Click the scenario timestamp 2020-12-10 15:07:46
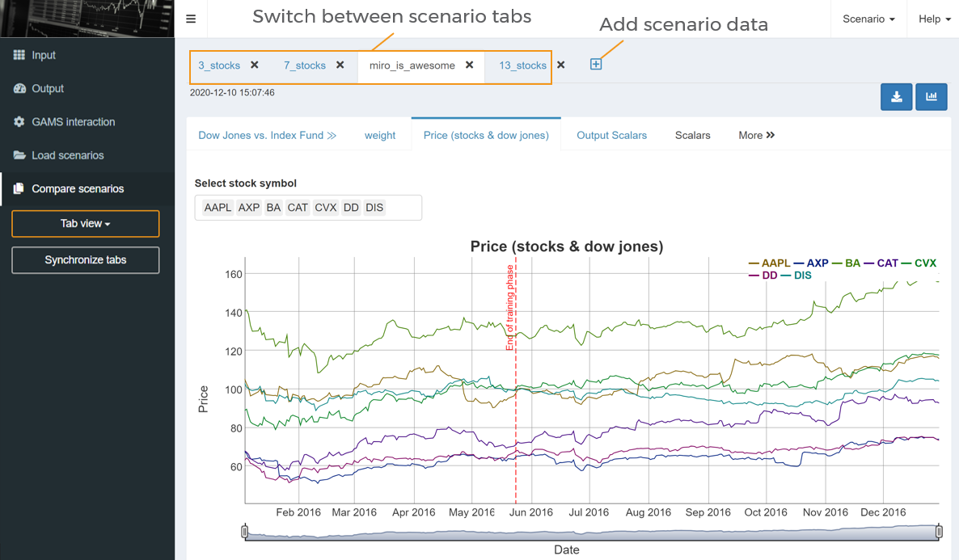 tap(232, 93)
